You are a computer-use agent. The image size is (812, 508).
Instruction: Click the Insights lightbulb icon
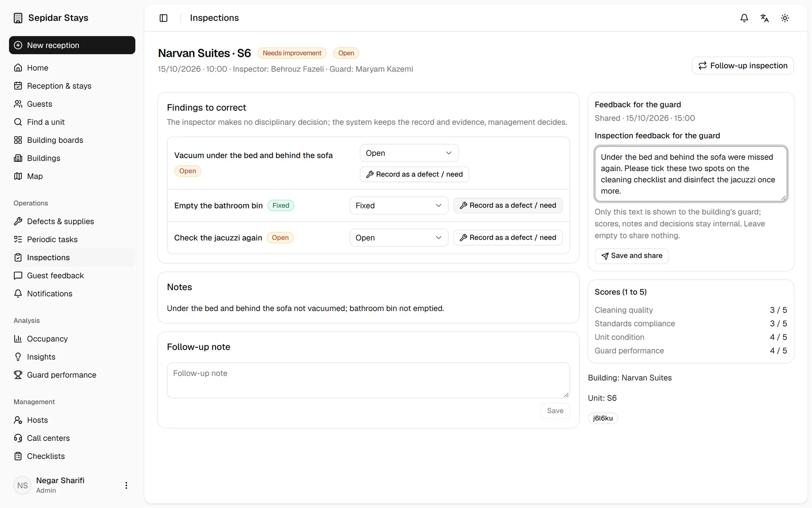tap(18, 357)
